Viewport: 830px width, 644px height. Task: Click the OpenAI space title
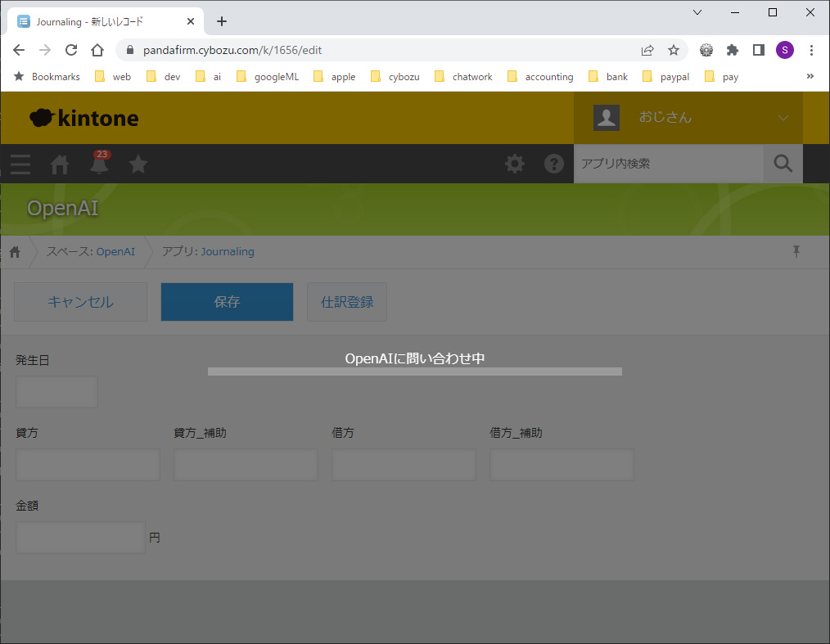coord(62,208)
